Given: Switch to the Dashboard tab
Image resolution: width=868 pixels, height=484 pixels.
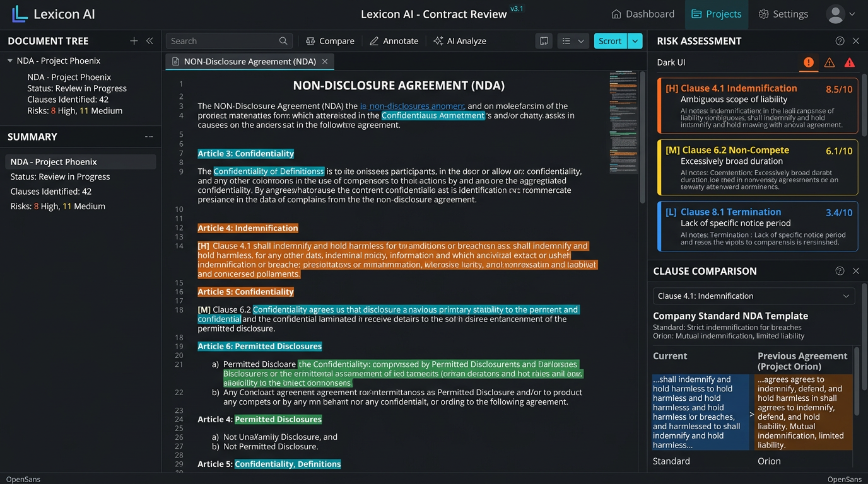Looking at the screenshot, I should (x=643, y=14).
